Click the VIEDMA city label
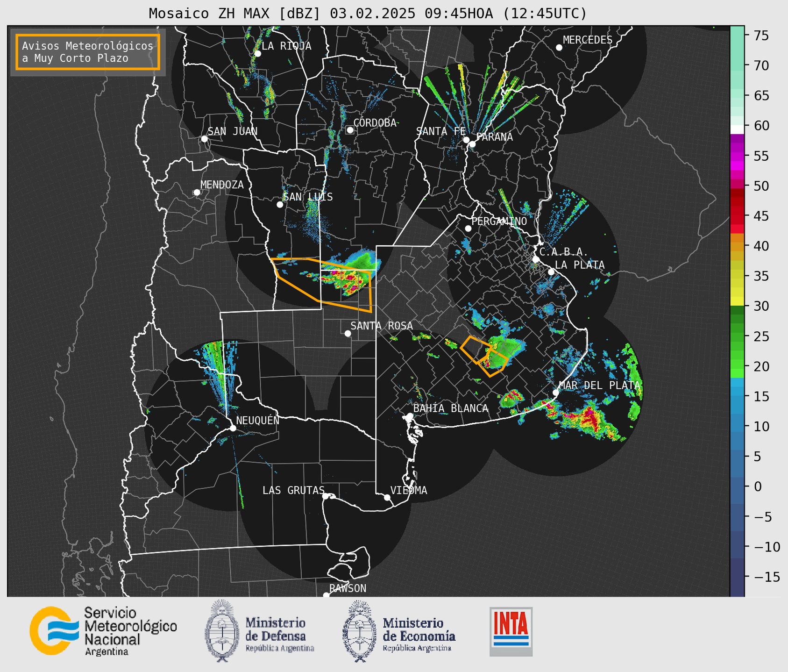The width and height of the screenshot is (788, 672). point(409,490)
